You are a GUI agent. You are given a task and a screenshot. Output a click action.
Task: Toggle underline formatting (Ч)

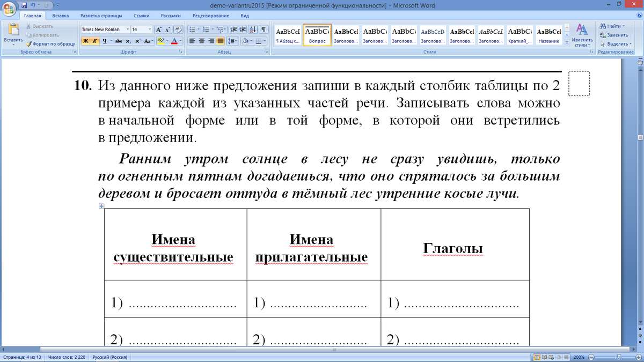click(x=104, y=41)
